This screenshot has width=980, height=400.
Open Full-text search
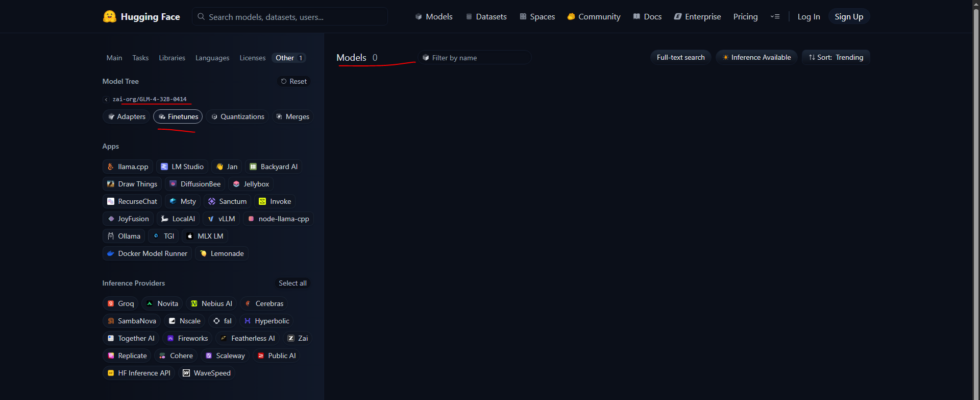(681, 57)
